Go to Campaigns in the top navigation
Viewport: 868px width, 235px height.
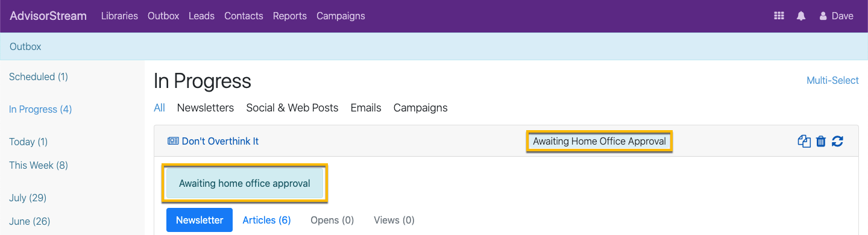click(x=341, y=16)
